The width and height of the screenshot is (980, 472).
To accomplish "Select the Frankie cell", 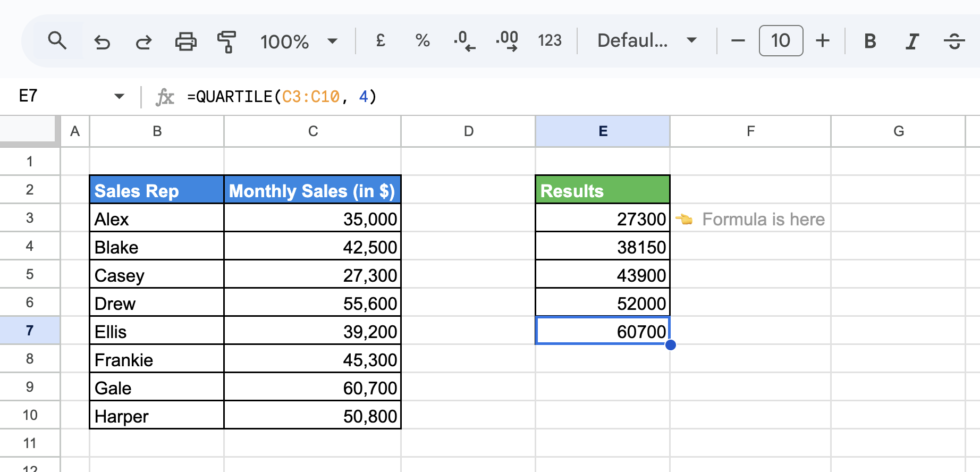I will pos(157,359).
